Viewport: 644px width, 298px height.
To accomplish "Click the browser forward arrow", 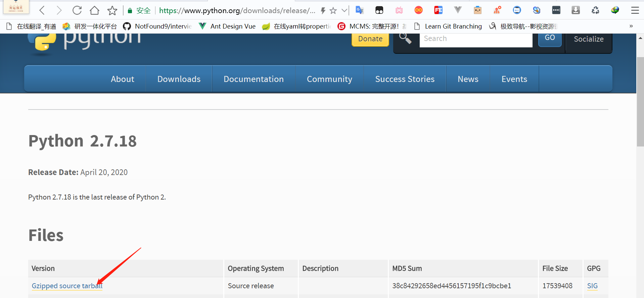I will point(59,10).
